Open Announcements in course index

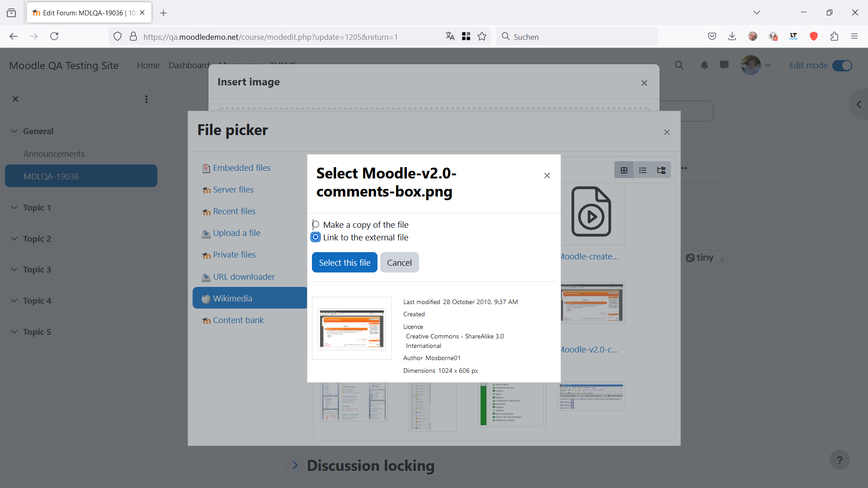tap(54, 154)
